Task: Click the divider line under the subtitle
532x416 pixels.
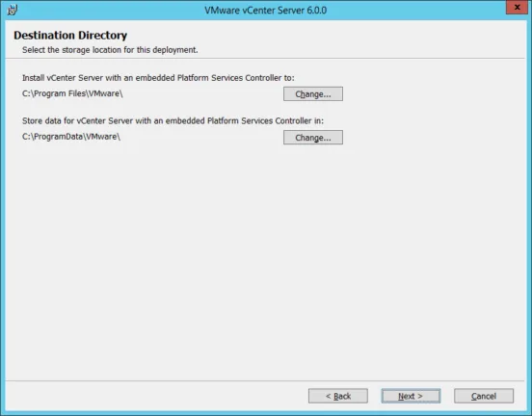Action: (265, 59)
